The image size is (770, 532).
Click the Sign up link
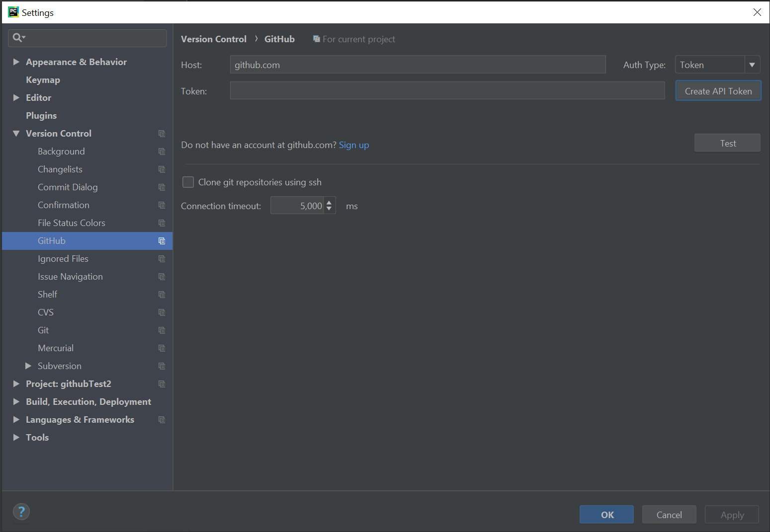click(x=354, y=145)
